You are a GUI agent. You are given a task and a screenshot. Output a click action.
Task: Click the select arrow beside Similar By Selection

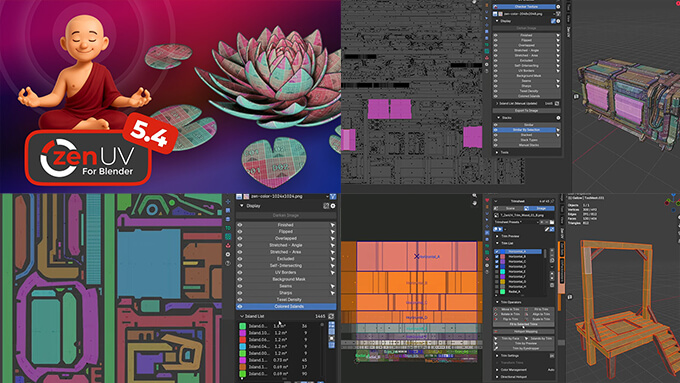[x=558, y=130]
